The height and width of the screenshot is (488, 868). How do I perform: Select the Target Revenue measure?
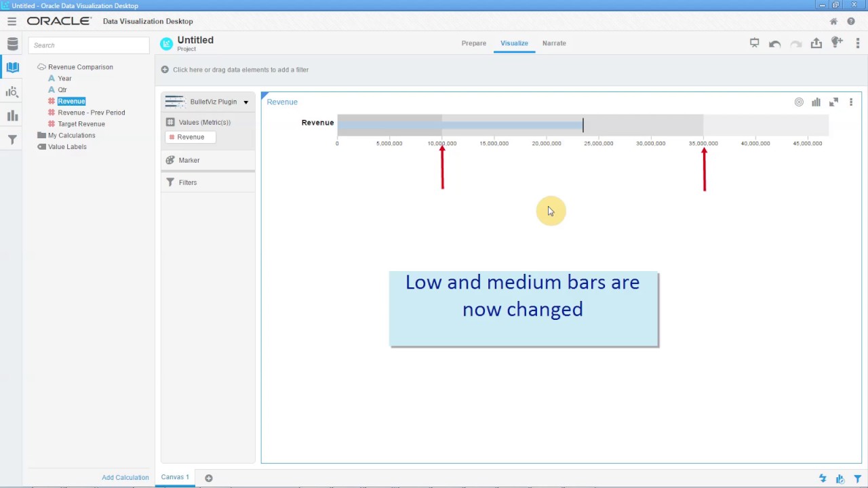[81, 124]
